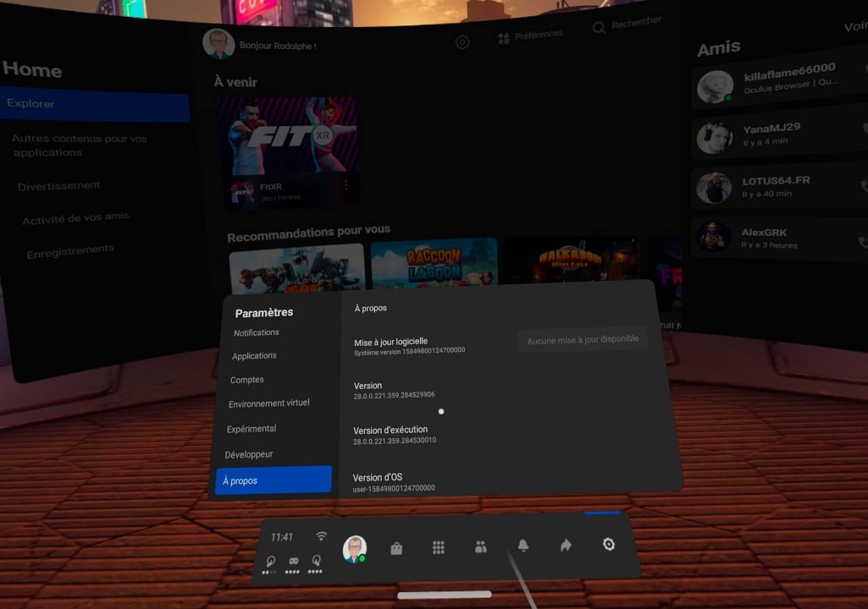Click the 11:41 clock in dock
Image resolution: width=868 pixels, height=609 pixels.
pyautogui.click(x=281, y=537)
